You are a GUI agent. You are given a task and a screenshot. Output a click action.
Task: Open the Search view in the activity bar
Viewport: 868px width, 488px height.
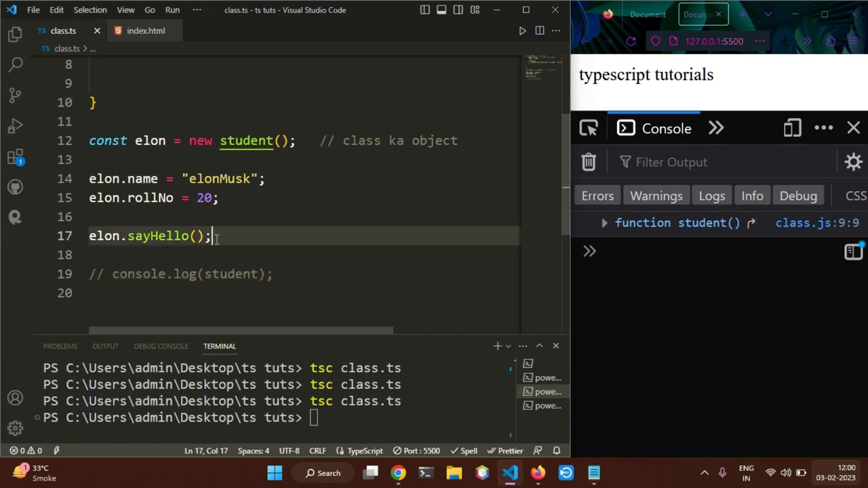[x=15, y=64]
